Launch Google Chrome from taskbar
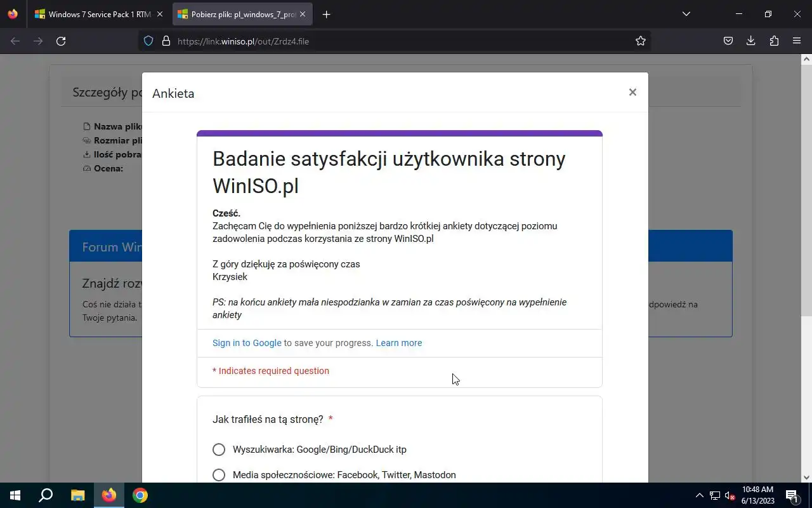The image size is (812, 508). coord(140,495)
